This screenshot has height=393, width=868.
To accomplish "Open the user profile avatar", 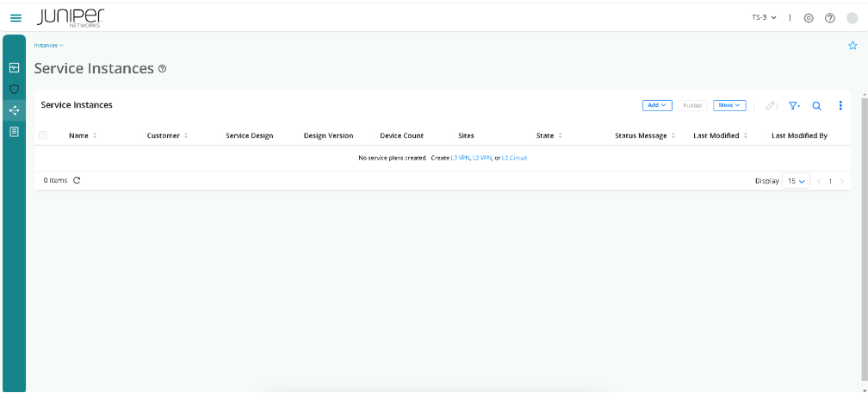I will (x=852, y=18).
